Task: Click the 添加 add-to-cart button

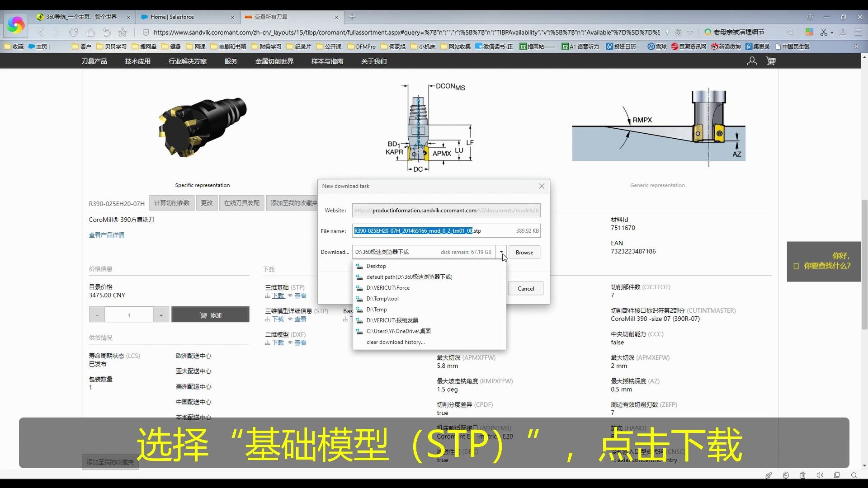Action: 210,315
